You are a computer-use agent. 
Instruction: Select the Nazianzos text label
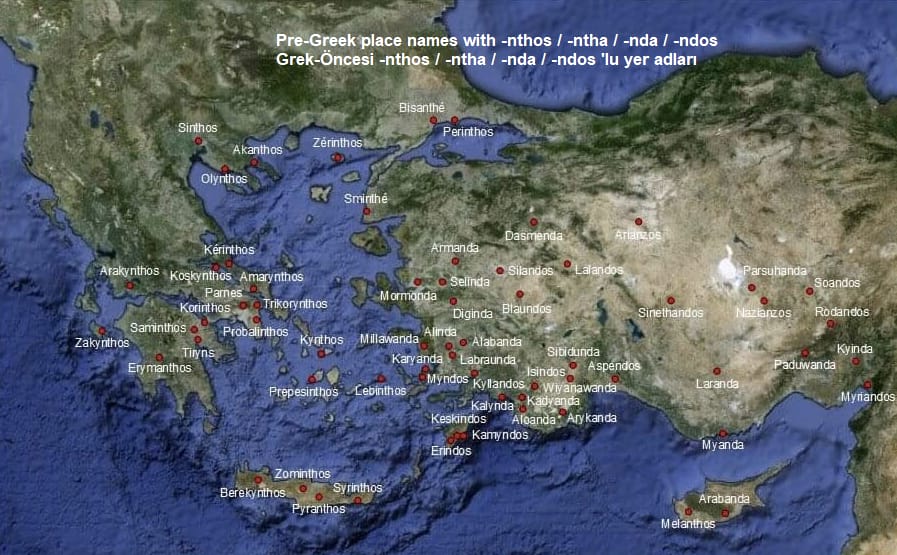coord(763,313)
